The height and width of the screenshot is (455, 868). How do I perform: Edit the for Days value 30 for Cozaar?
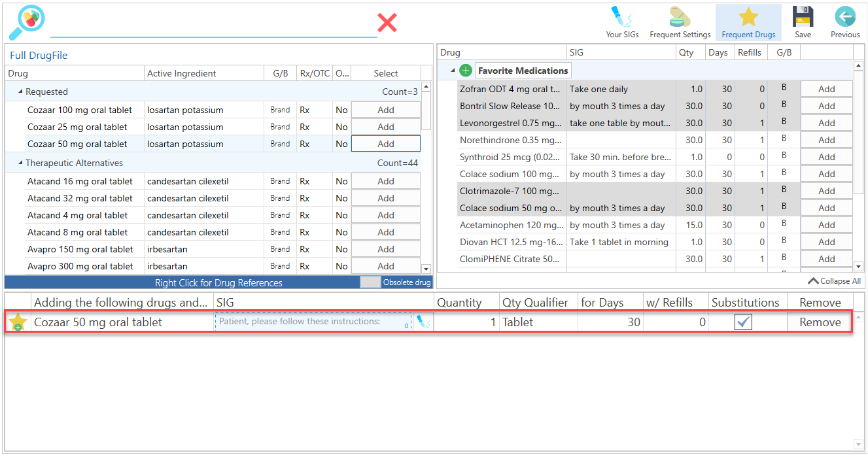click(x=610, y=322)
